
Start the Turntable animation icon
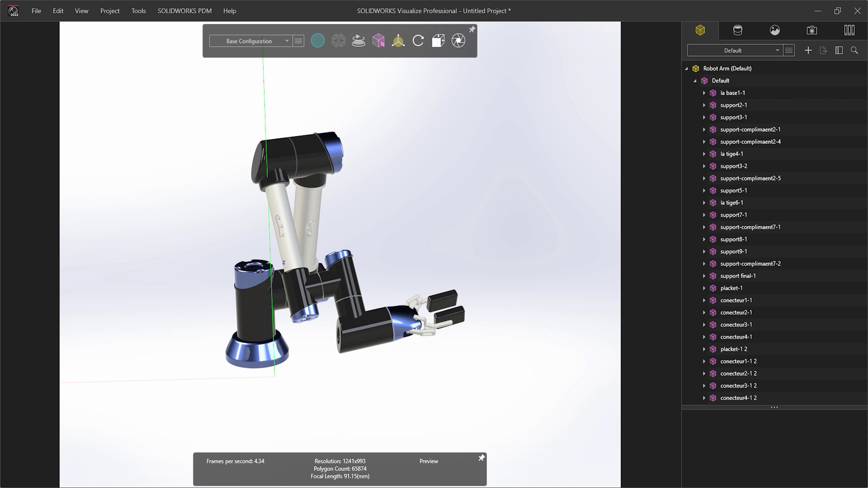358,40
